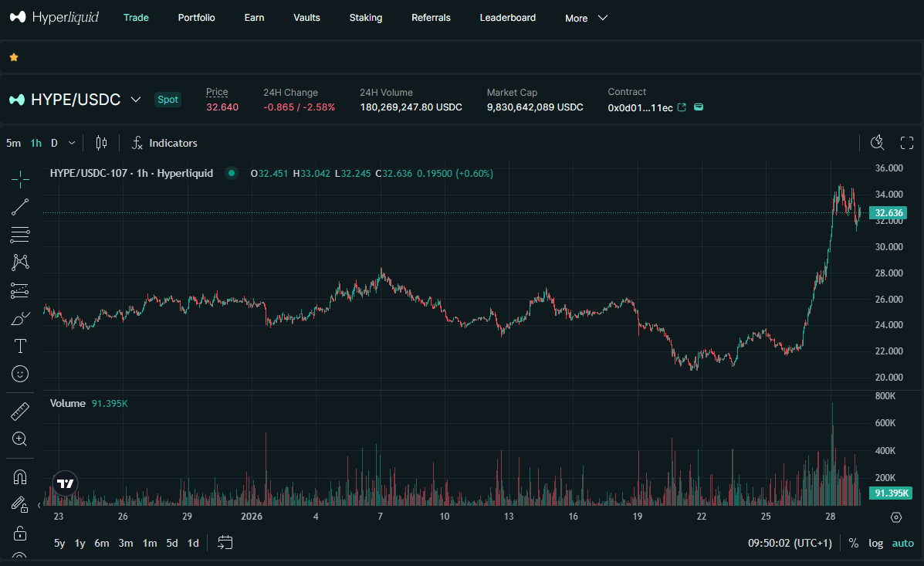The width and height of the screenshot is (924, 566).
Task: Expand the More navigation menu
Action: coord(586,18)
